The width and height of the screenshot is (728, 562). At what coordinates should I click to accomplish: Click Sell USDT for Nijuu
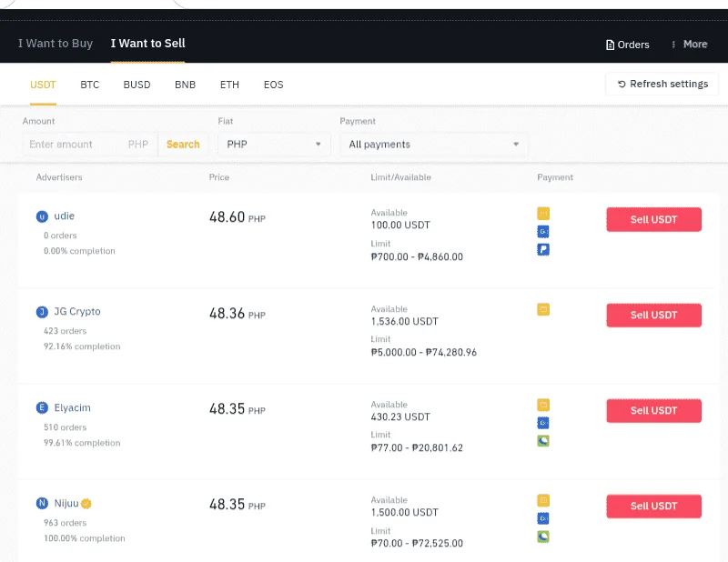point(653,507)
